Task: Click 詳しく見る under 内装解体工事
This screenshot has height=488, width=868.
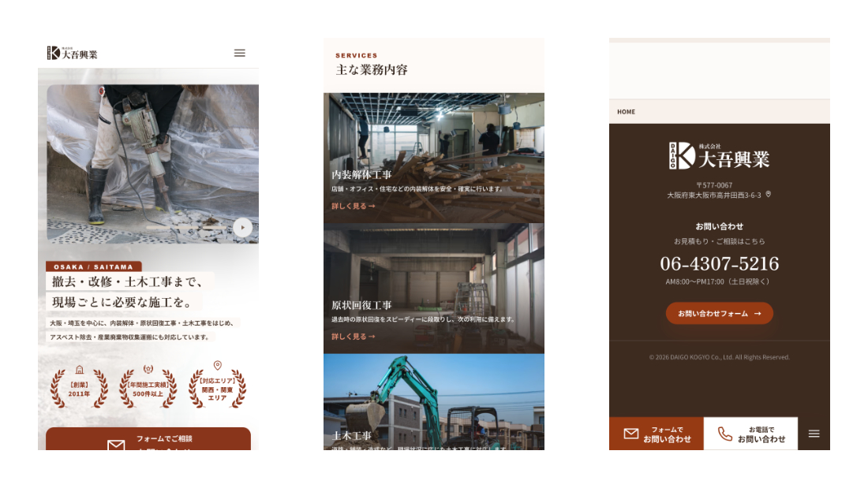Action: point(354,206)
